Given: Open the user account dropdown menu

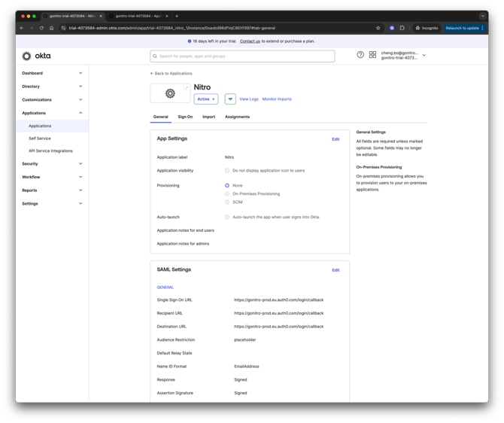Looking at the screenshot, I should (x=403, y=56).
